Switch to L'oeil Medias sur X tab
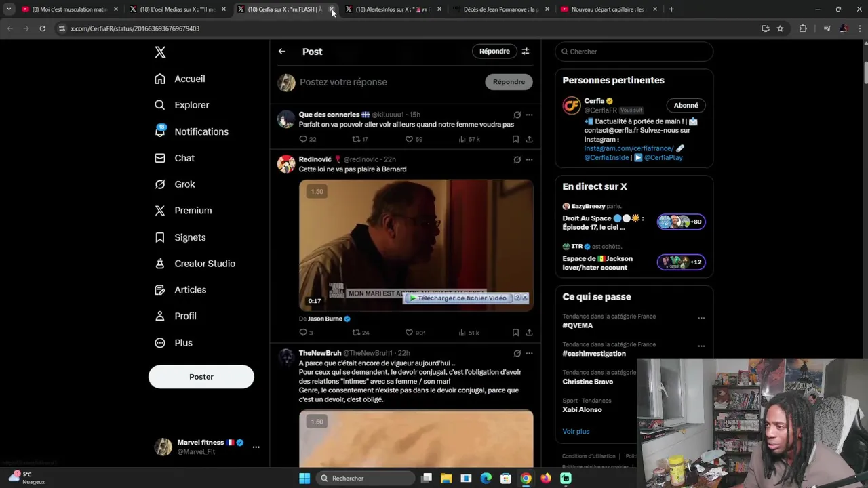The width and height of the screenshot is (868, 488). (176, 9)
